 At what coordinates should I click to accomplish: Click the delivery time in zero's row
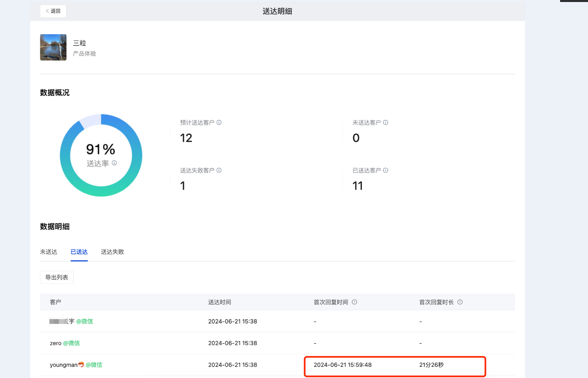click(232, 343)
